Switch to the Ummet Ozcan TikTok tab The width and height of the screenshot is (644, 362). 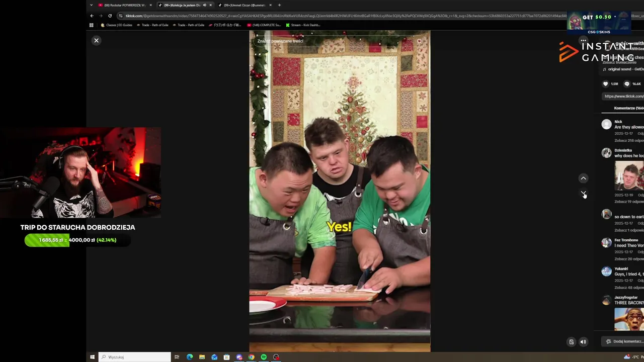244,5
